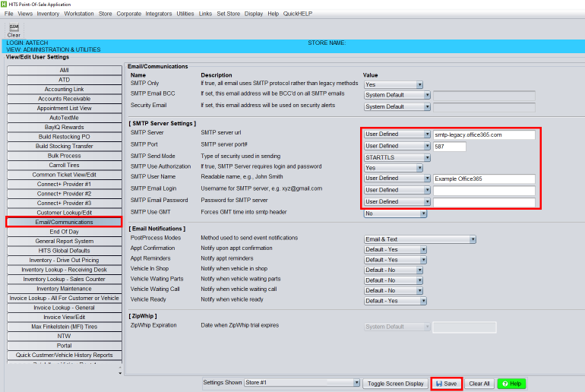
Task: Click the HITS application title icon
Action: pos(5,5)
